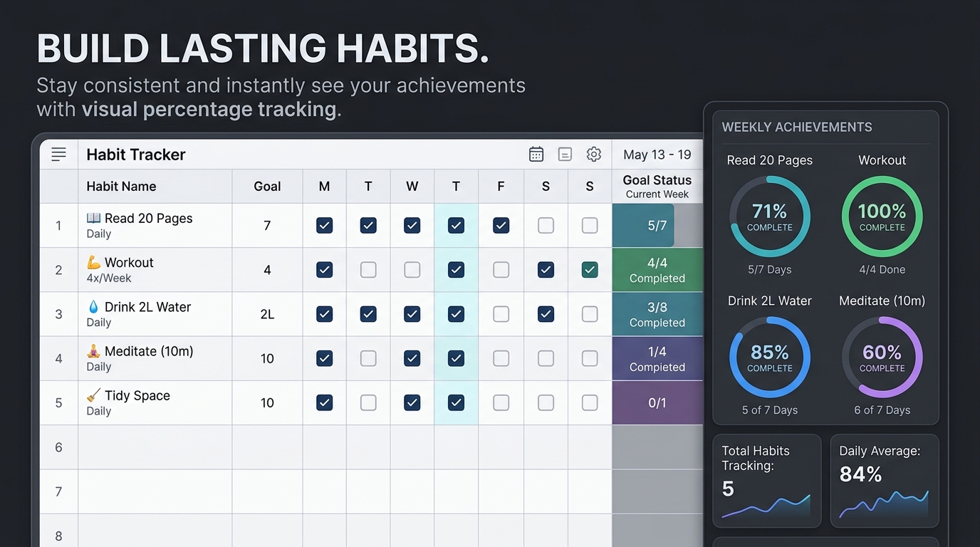The height and width of the screenshot is (547, 980).
Task: Click the Habit Name column header
Action: pyautogui.click(x=121, y=187)
